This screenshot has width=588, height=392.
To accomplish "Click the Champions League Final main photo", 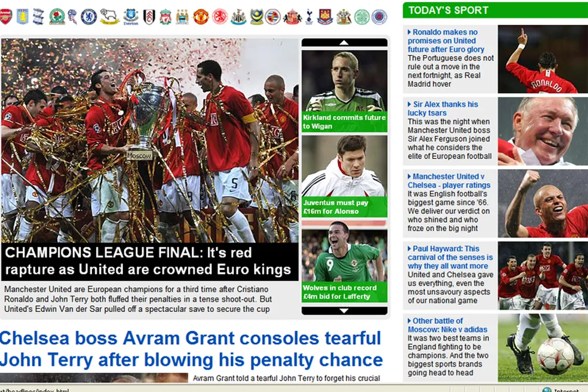I will tap(150, 141).
